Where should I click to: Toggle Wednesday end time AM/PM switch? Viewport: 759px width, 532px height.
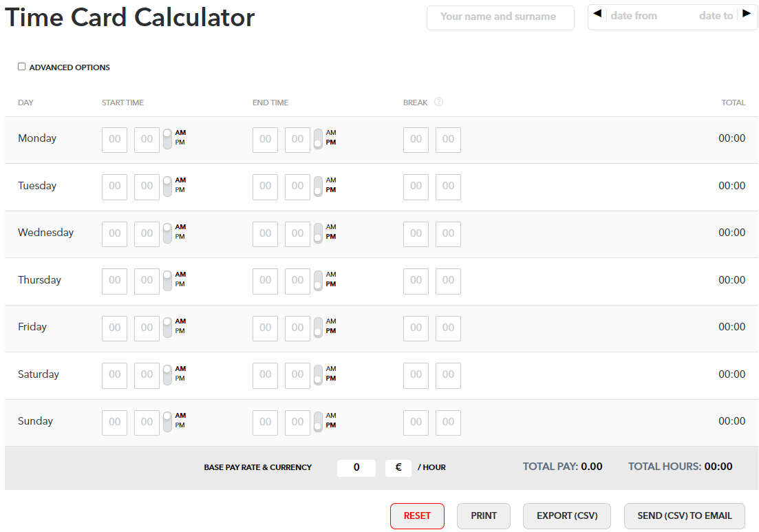tap(318, 233)
